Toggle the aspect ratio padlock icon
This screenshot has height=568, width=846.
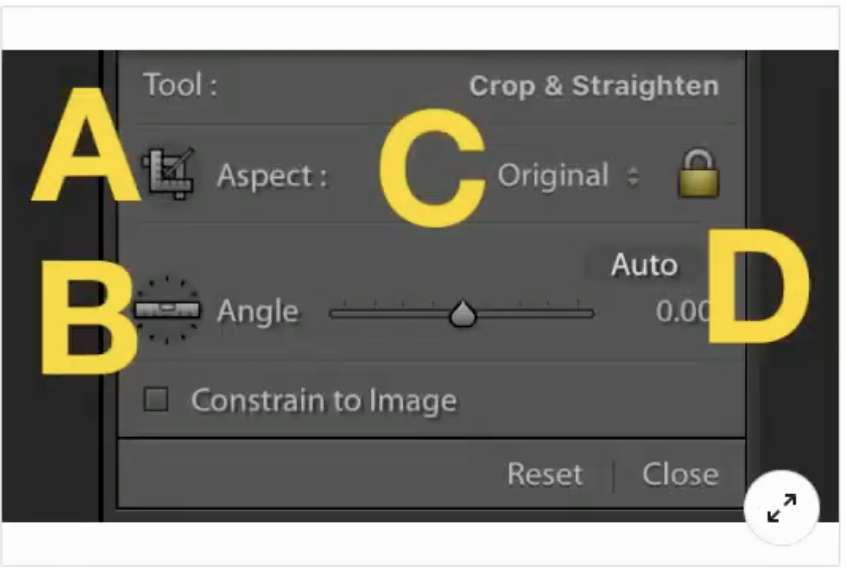click(x=698, y=174)
